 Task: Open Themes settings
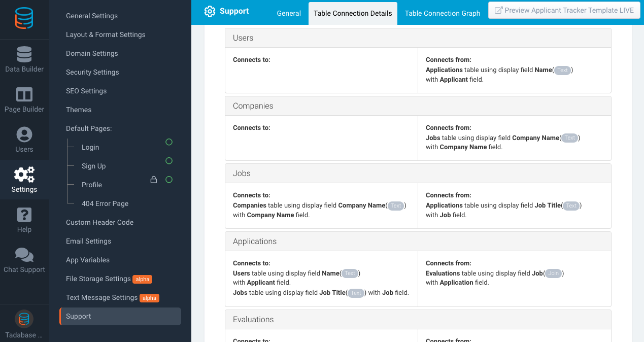(79, 110)
